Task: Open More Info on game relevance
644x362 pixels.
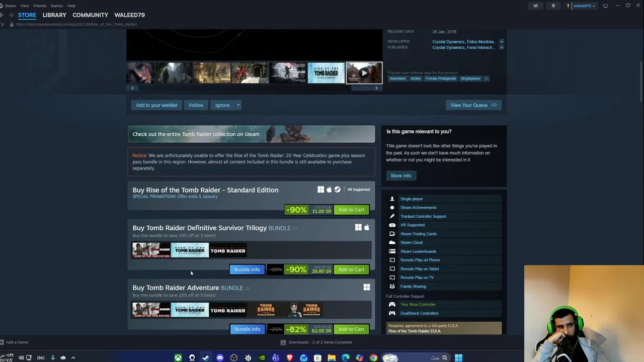Action: (401, 175)
